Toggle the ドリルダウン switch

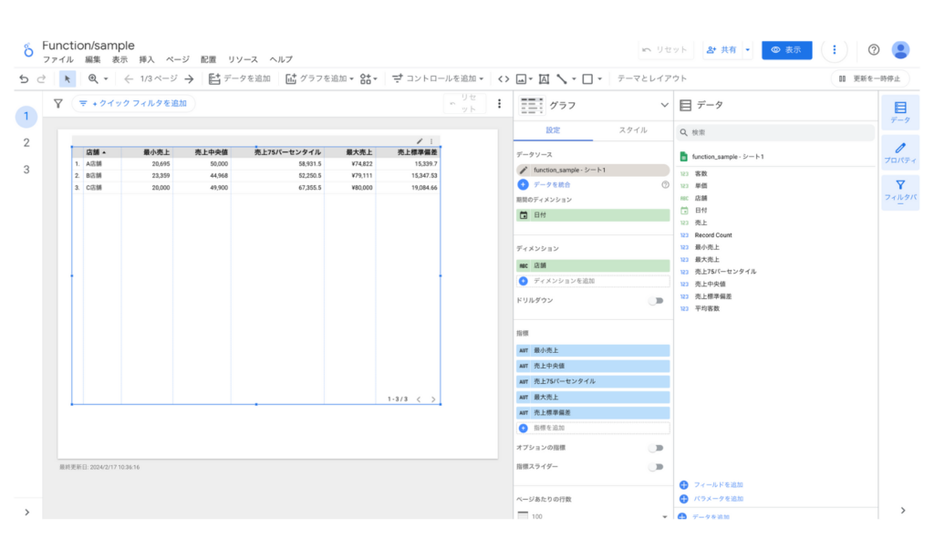tap(656, 300)
